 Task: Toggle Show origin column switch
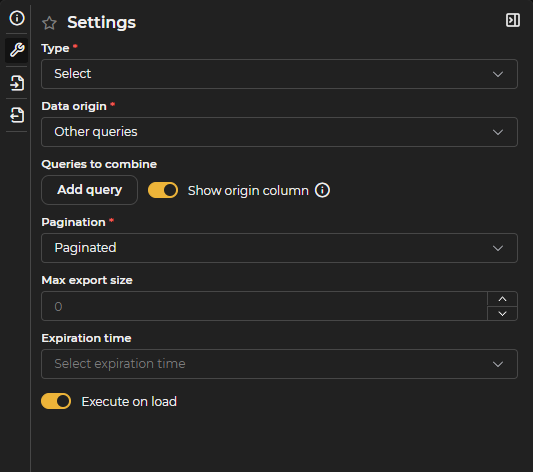pos(163,190)
